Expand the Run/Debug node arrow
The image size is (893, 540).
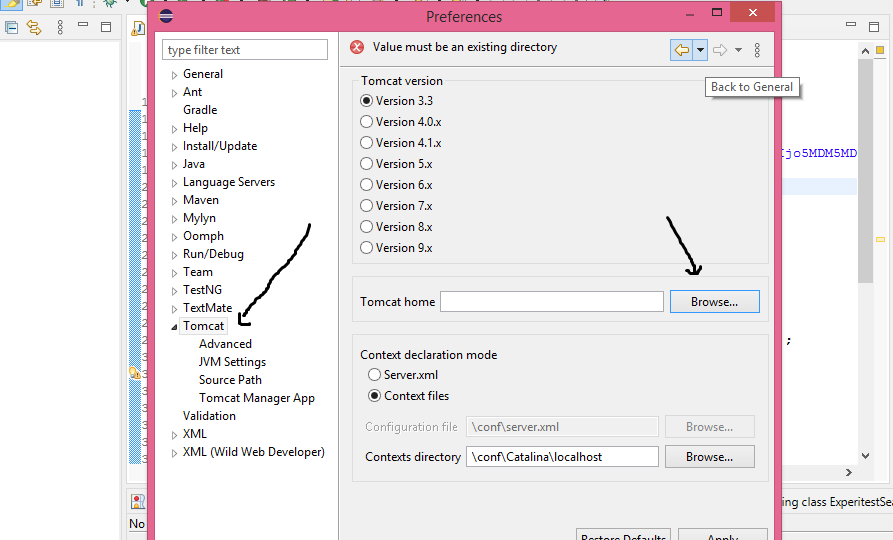(174, 255)
